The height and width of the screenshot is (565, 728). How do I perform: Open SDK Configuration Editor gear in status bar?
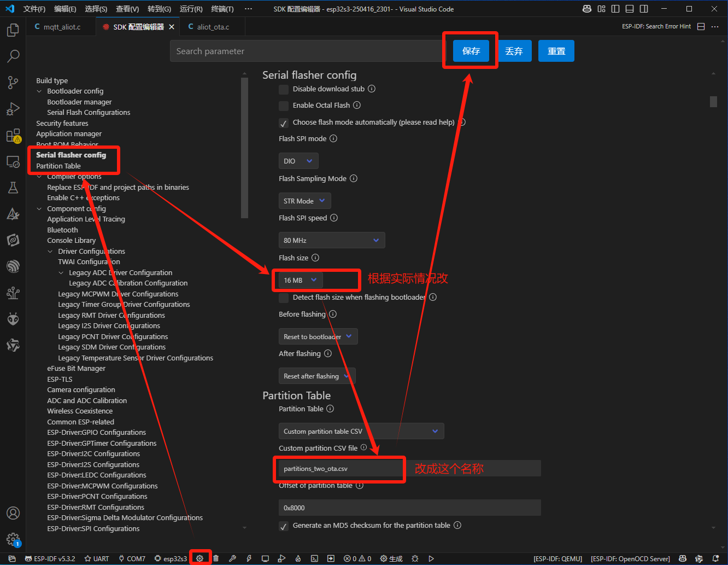tap(199, 558)
